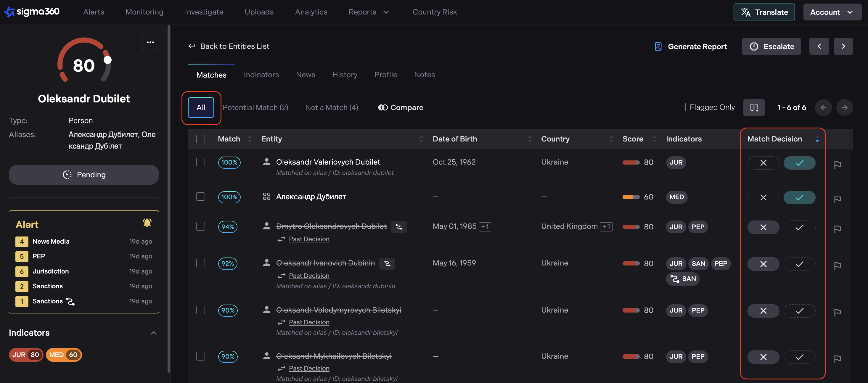Enable the Flagged Only checkbox
This screenshot has width=868, height=383.
681,107
